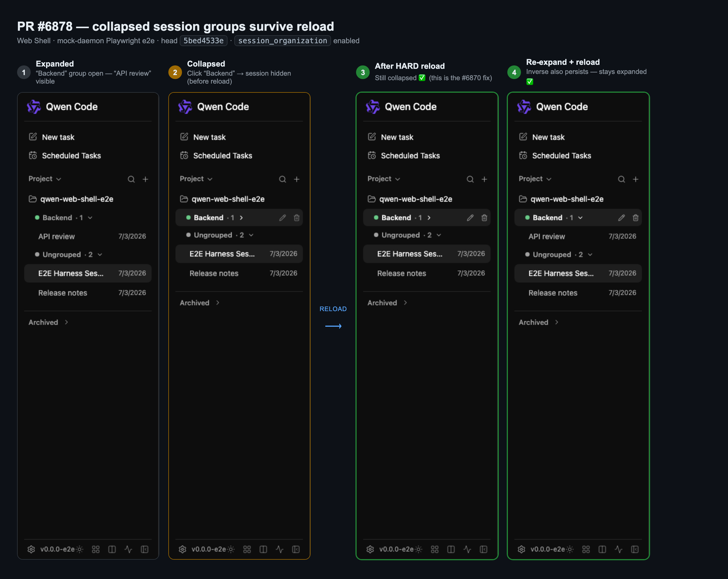Search projects using magnifier in the Expanded panel
The height and width of the screenshot is (579, 728).
coord(131,179)
